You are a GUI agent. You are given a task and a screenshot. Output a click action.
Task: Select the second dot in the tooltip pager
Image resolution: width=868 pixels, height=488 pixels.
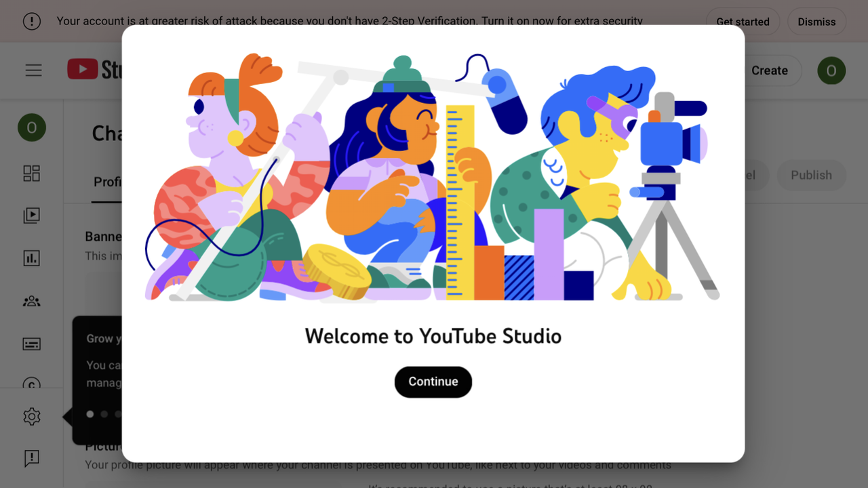click(x=104, y=414)
